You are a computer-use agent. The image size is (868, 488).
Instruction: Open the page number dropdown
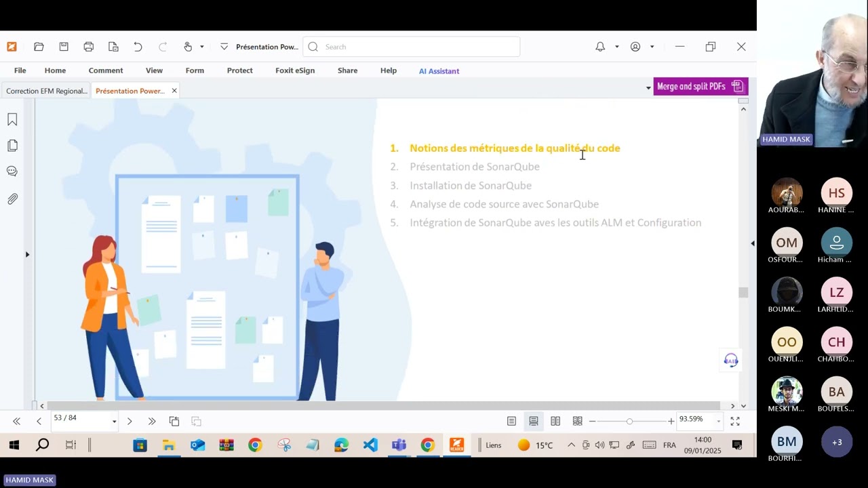[x=114, y=422]
